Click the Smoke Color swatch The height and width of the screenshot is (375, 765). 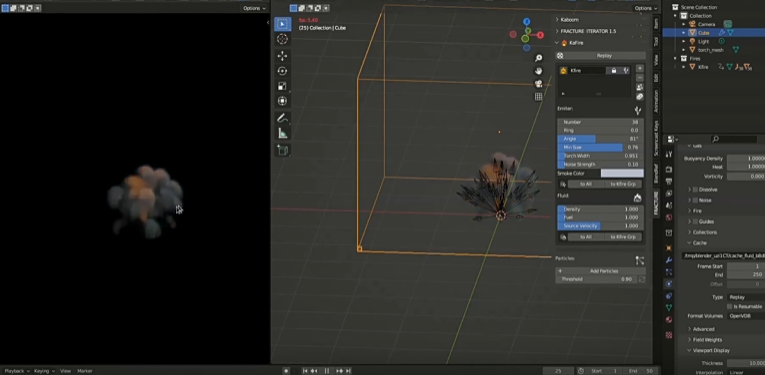[622, 173]
